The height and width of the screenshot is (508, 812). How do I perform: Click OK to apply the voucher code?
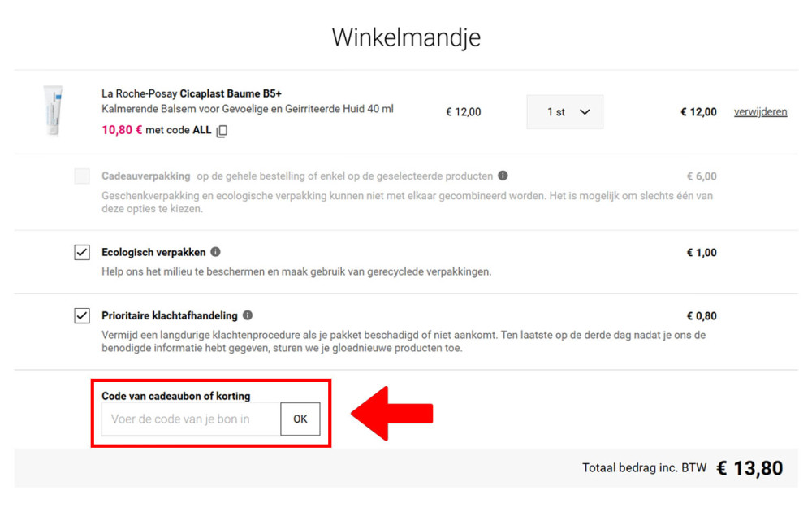[300, 419]
